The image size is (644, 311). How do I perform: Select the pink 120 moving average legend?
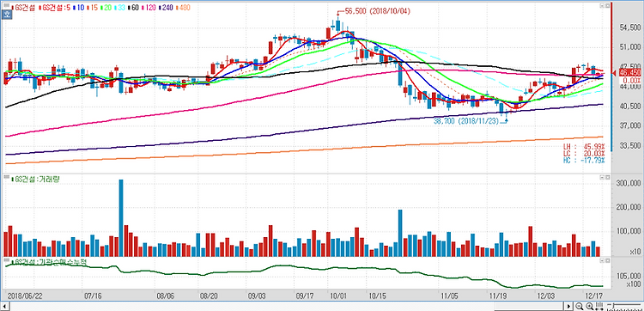[x=149, y=8]
